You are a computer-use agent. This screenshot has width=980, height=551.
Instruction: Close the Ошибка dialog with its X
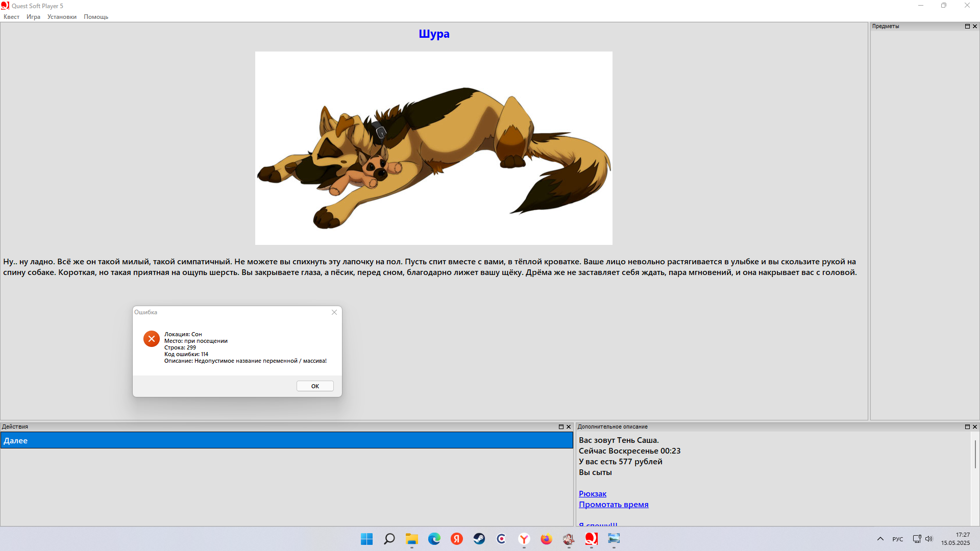tap(334, 312)
